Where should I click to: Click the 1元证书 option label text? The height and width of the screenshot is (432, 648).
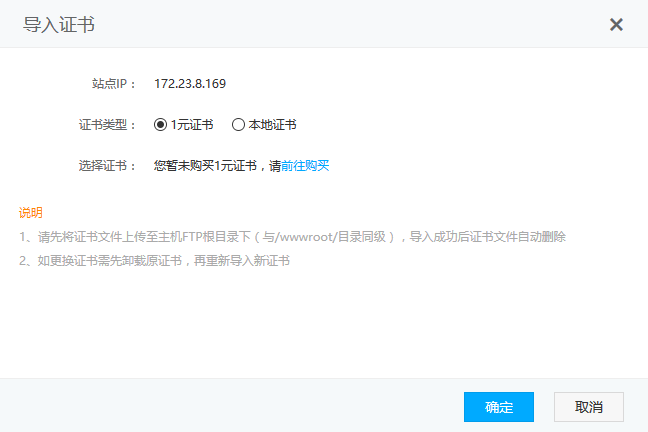point(192,125)
